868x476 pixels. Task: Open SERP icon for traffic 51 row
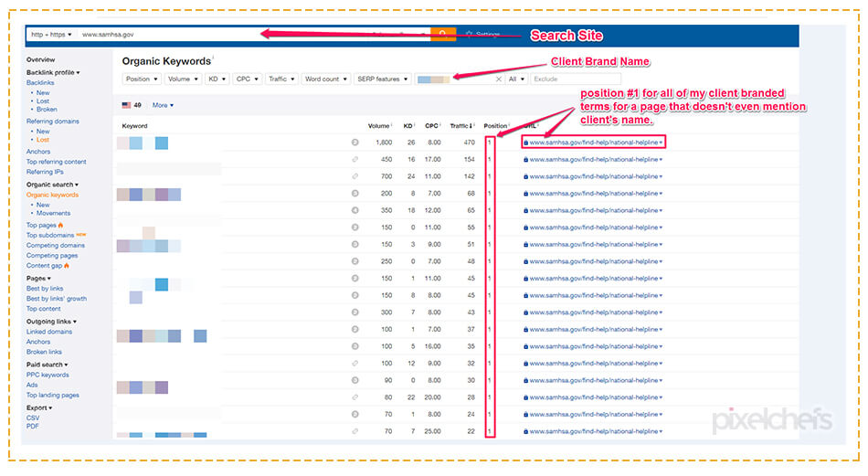click(x=355, y=244)
